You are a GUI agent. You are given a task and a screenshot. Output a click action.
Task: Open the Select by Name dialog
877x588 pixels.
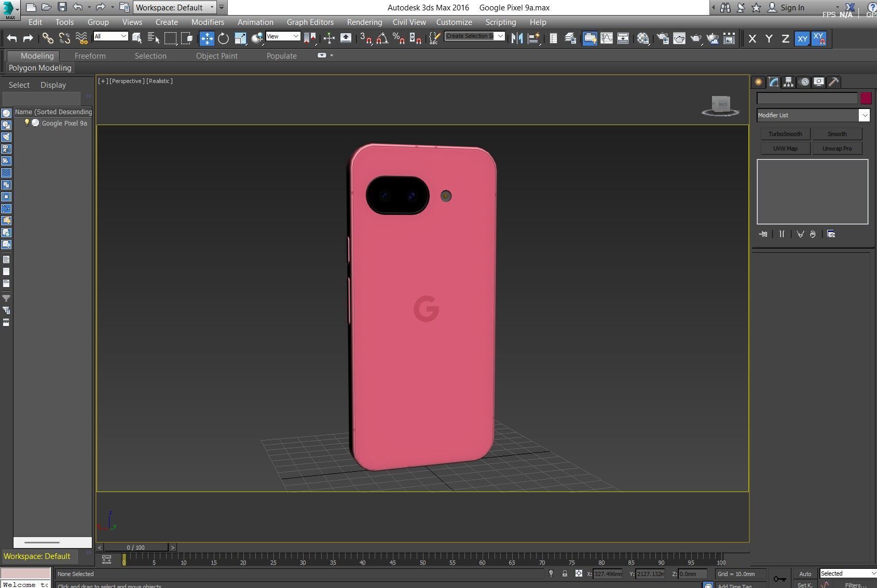click(x=154, y=38)
